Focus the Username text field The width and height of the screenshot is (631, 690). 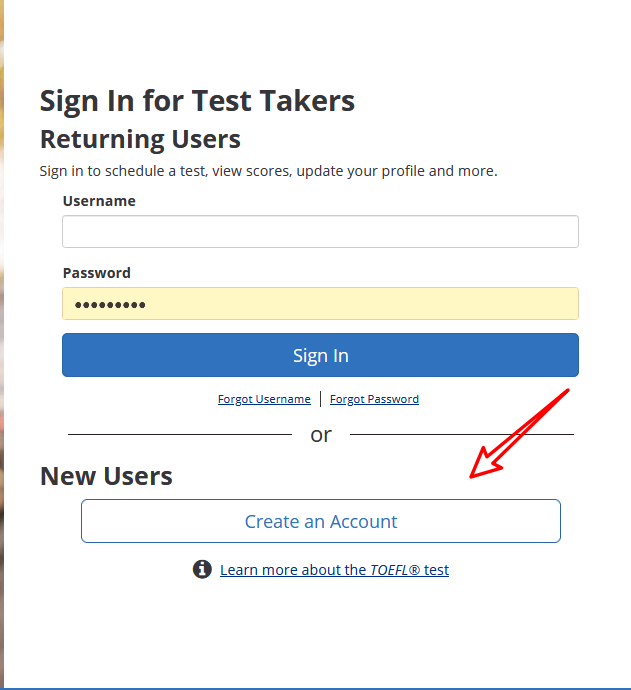[320, 231]
